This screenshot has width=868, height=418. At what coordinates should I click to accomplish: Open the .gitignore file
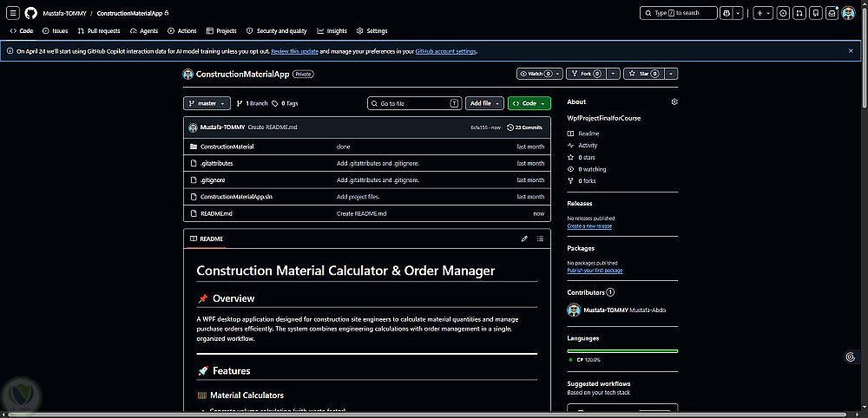[x=213, y=180]
